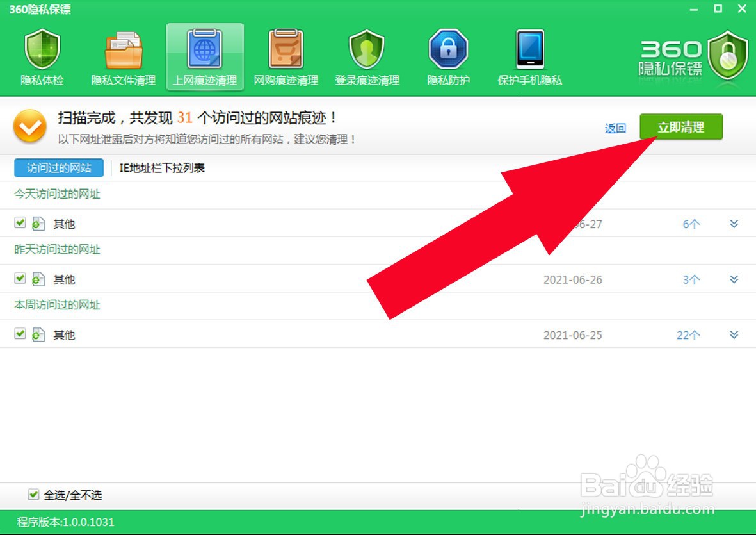This screenshot has width=756, height=535.
Task: Click 程序版本:1.0.0.1031 in status bar
Action: click(x=65, y=522)
